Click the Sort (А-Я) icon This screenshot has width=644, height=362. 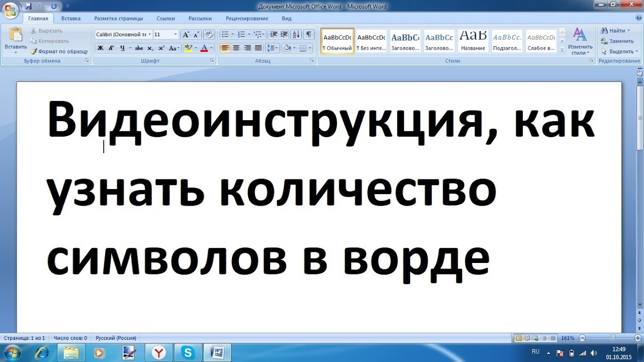296,35
